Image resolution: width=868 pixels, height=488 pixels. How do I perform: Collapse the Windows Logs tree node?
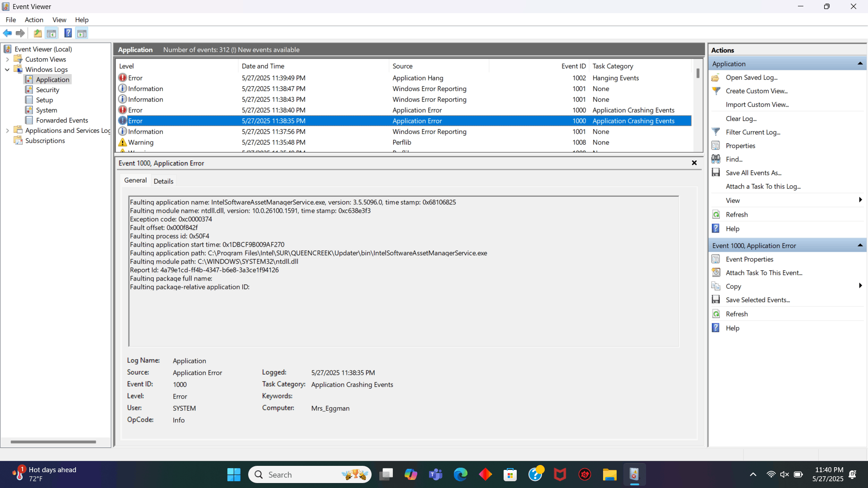[7, 70]
